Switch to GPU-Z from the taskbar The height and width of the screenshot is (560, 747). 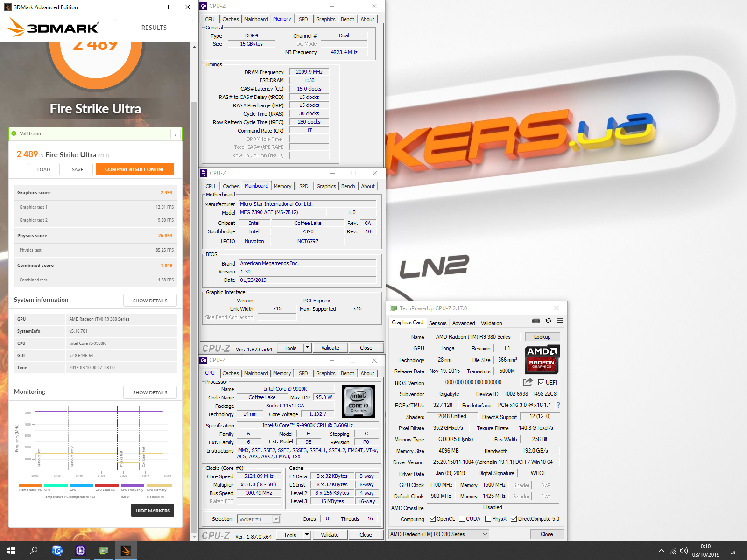pos(103,551)
